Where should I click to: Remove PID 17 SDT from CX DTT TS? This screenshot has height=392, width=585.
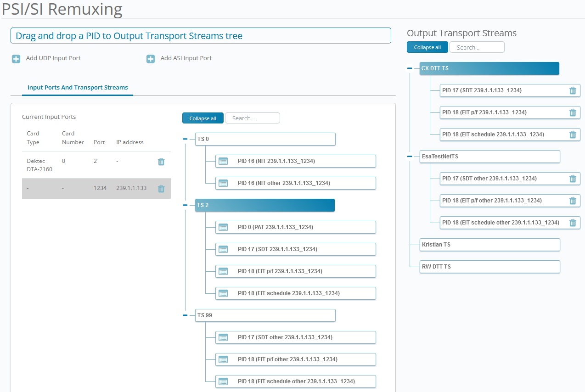coord(573,90)
